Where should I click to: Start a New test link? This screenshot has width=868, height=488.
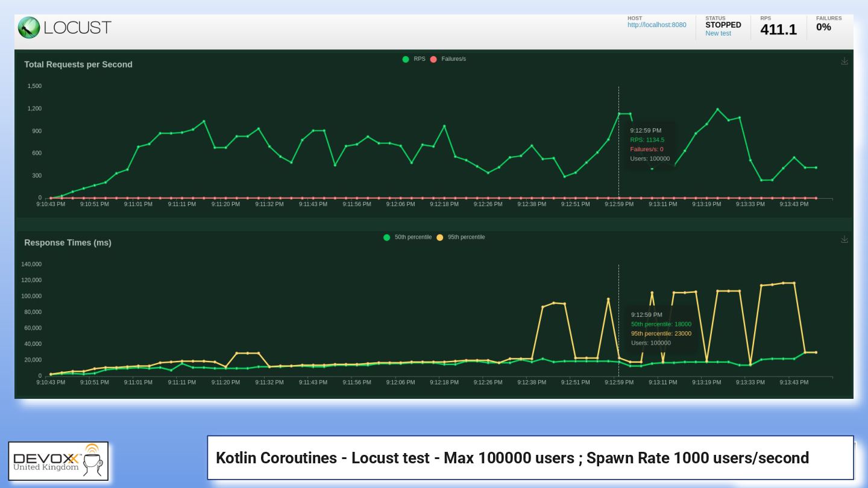pyautogui.click(x=718, y=34)
